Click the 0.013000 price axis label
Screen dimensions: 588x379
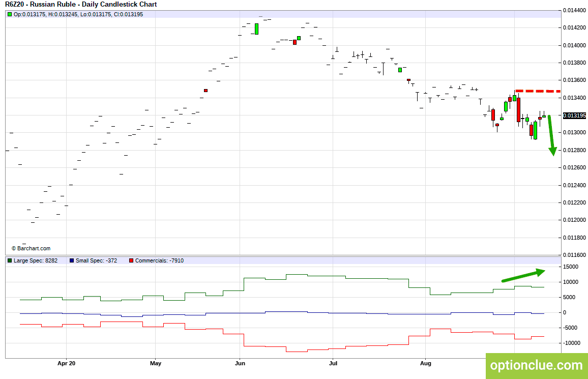(x=574, y=133)
